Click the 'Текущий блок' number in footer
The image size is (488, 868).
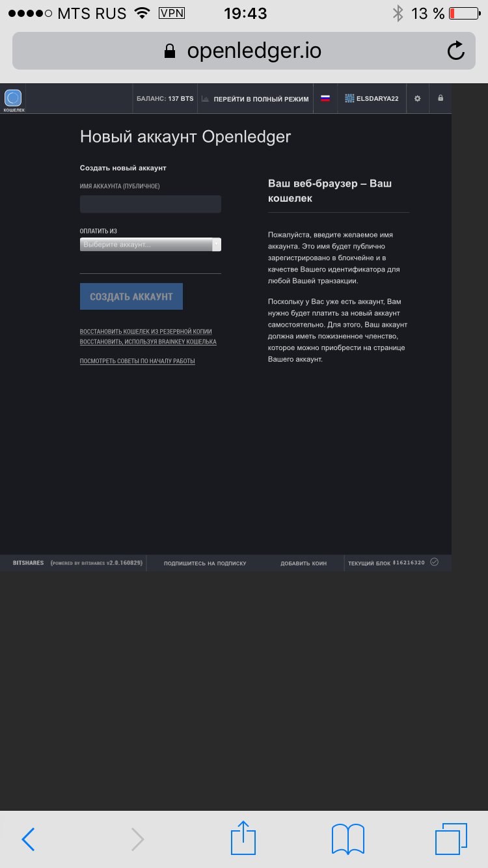[x=409, y=562]
